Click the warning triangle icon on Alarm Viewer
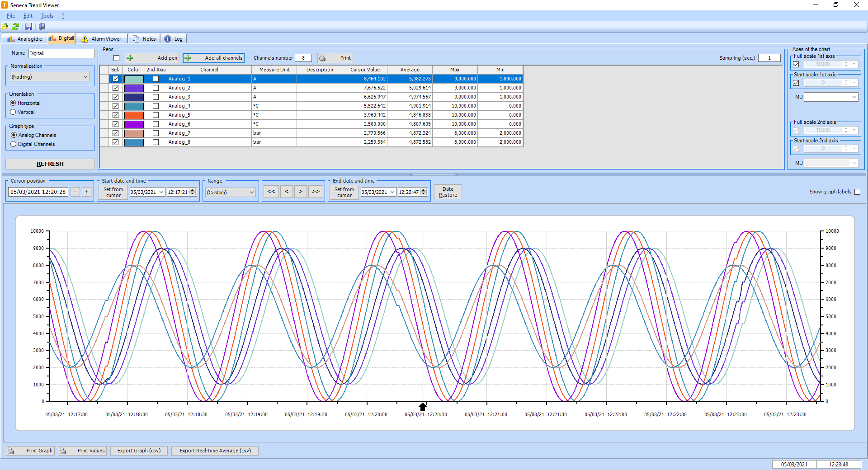 pos(85,39)
